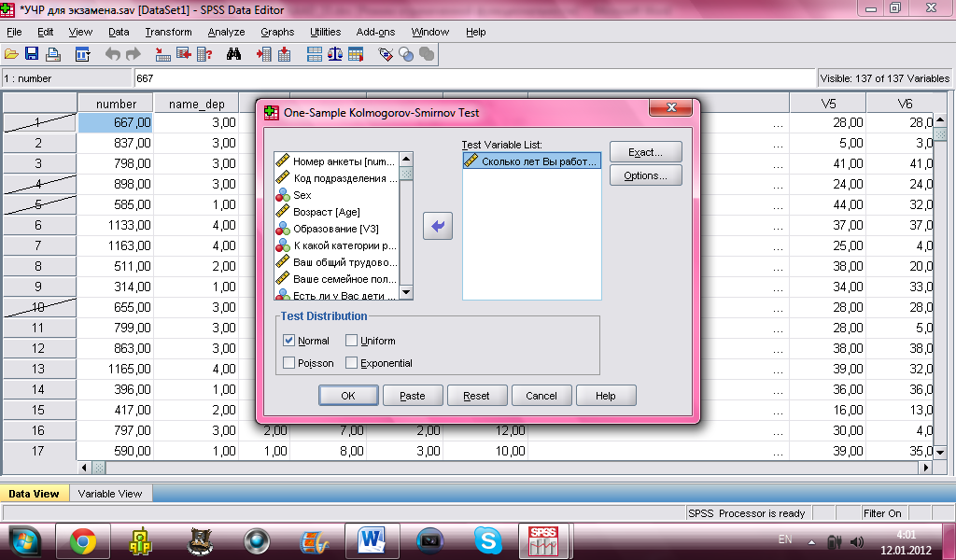Switch to the Variable View tab

click(x=110, y=494)
